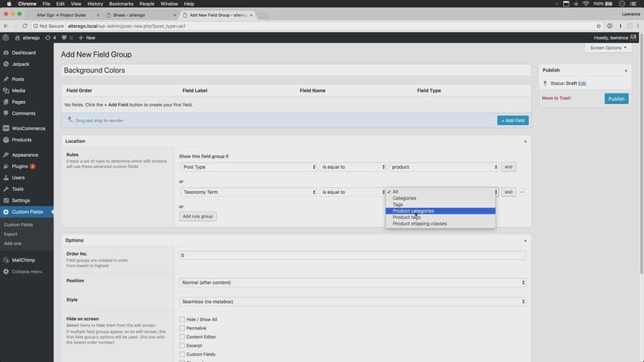Open the Posts pin icon
The image size is (644, 362).
tap(6, 79)
